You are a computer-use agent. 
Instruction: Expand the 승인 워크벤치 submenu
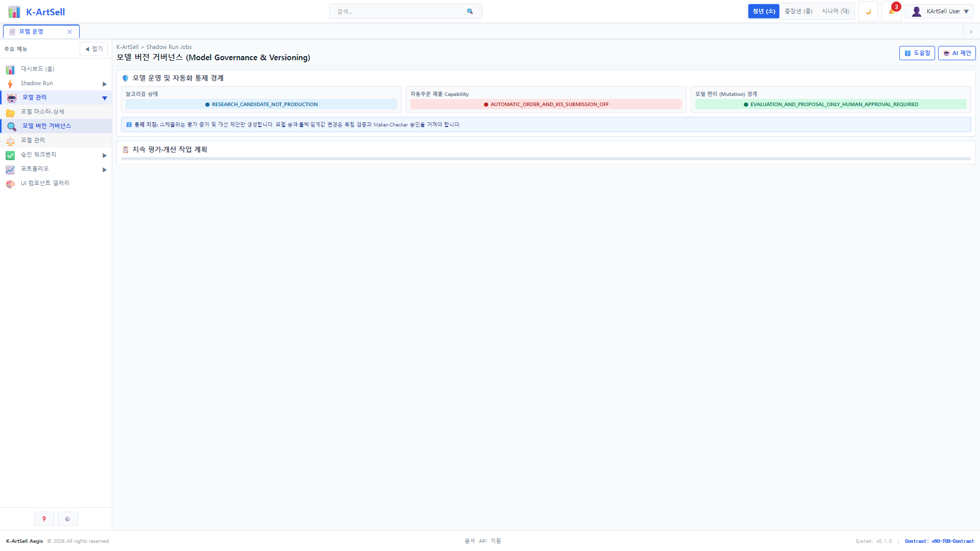104,155
